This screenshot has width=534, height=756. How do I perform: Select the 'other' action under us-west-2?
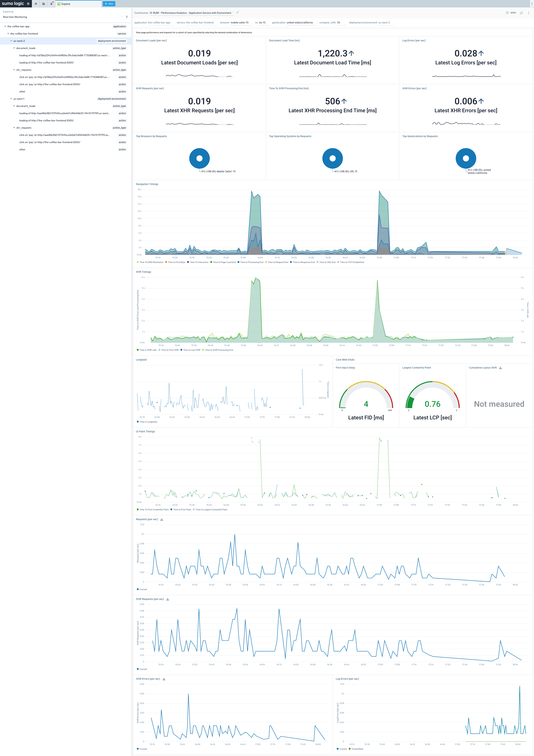[22, 91]
